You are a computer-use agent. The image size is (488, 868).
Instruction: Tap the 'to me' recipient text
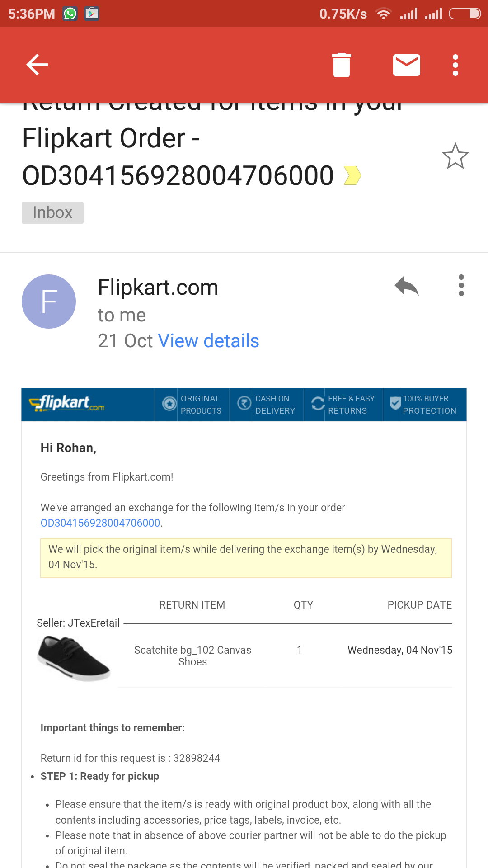point(121,315)
